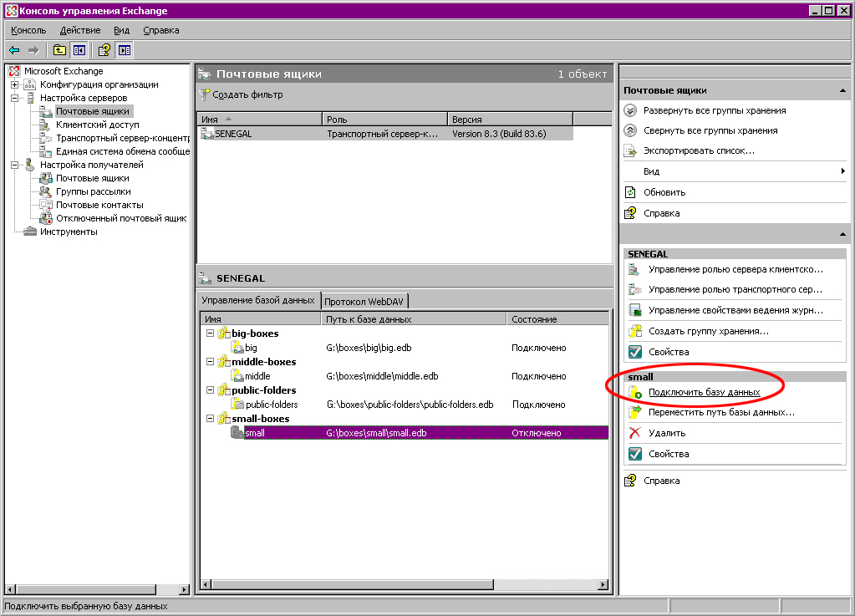Collapse the Почтовые ящики action pane header
Image resolution: width=855 pixels, height=616 pixels.
click(843, 90)
